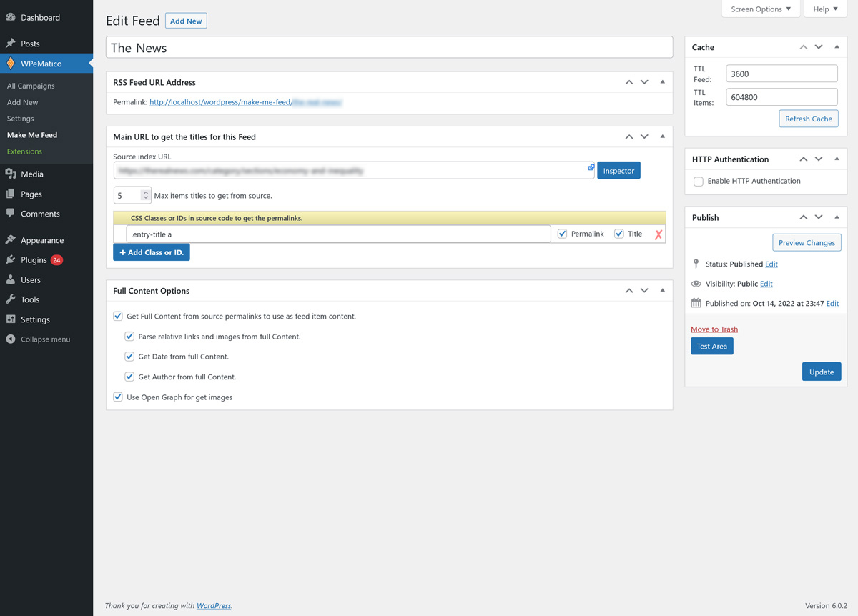Viewport: 858px width, 616px height.
Task: Collapse the RSS Feed URL Address panel
Action: tap(662, 82)
